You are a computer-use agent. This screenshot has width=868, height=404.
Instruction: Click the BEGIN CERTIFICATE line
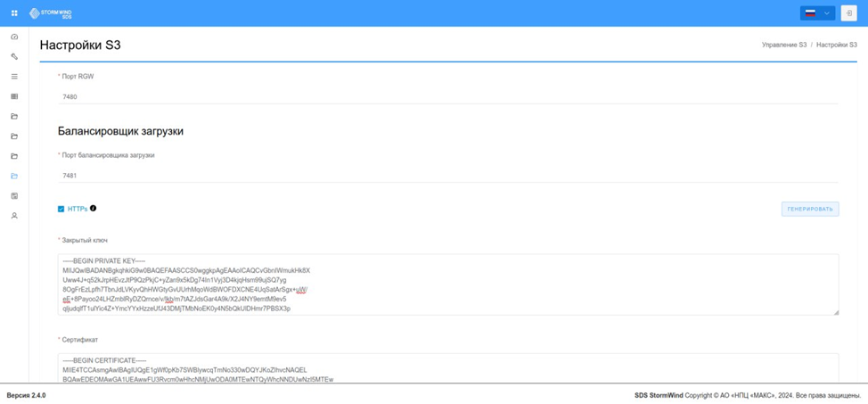coord(104,360)
